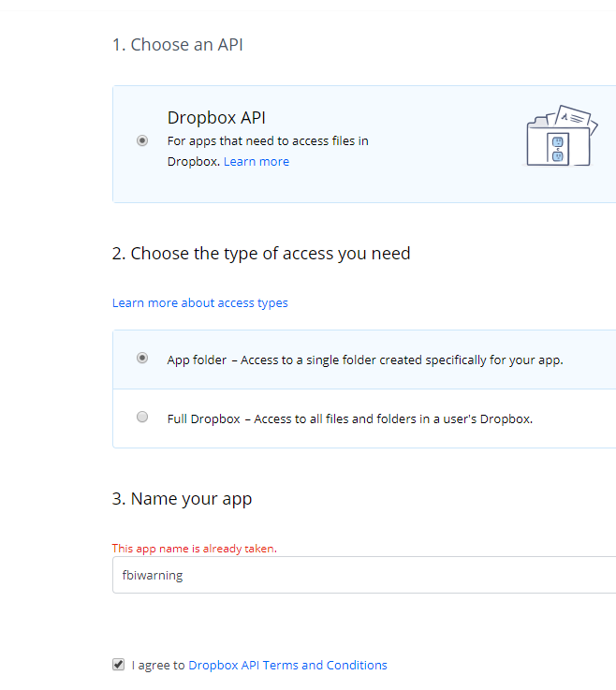Open the Learn more link under Dropbox API

pyautogui.click(x=257, y=161)
